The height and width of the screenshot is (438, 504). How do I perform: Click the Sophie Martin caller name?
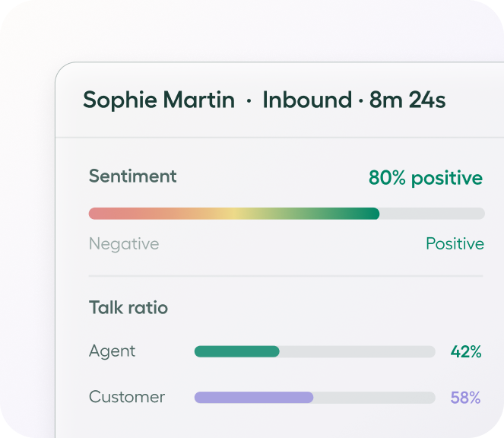(x=159, y=100)
